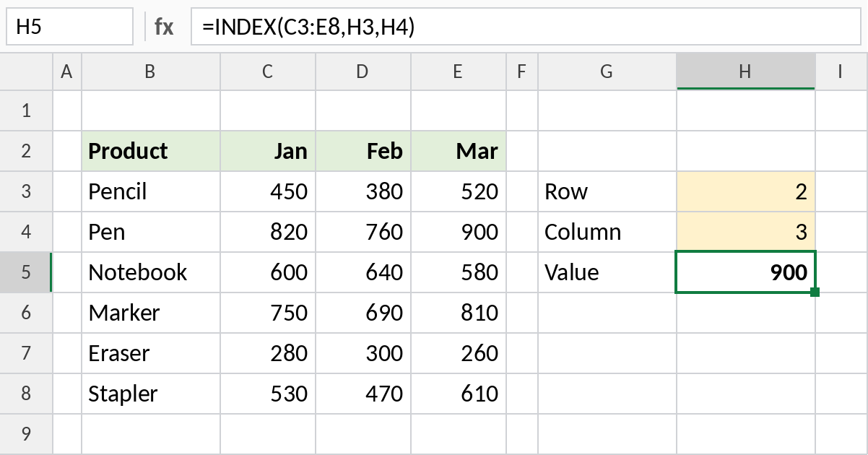868x455 pixels.
Task: Click the Row label cell
Action: point(607,191)
